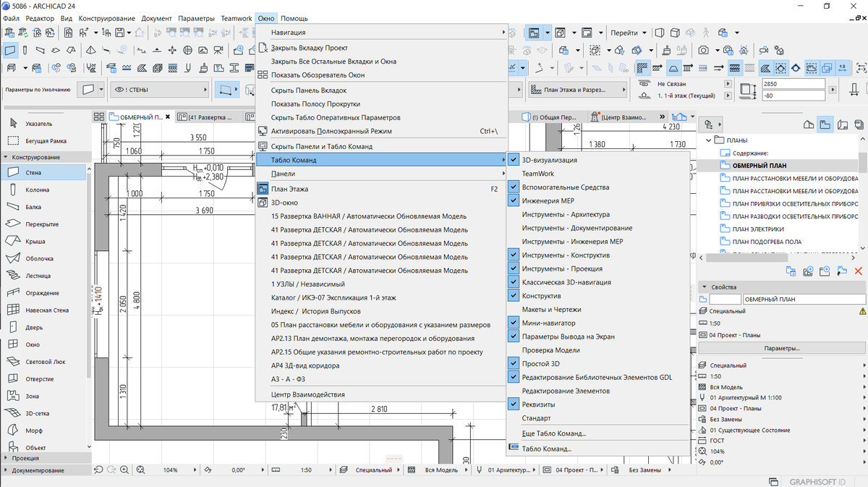
Task: Click the red delete icon in navigator
Action: [x=859, y=271]
